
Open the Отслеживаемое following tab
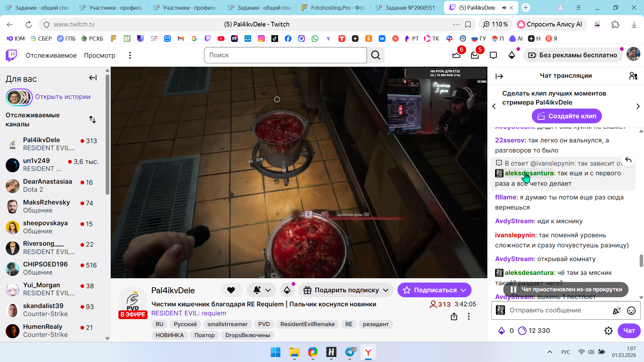point(51,55)
